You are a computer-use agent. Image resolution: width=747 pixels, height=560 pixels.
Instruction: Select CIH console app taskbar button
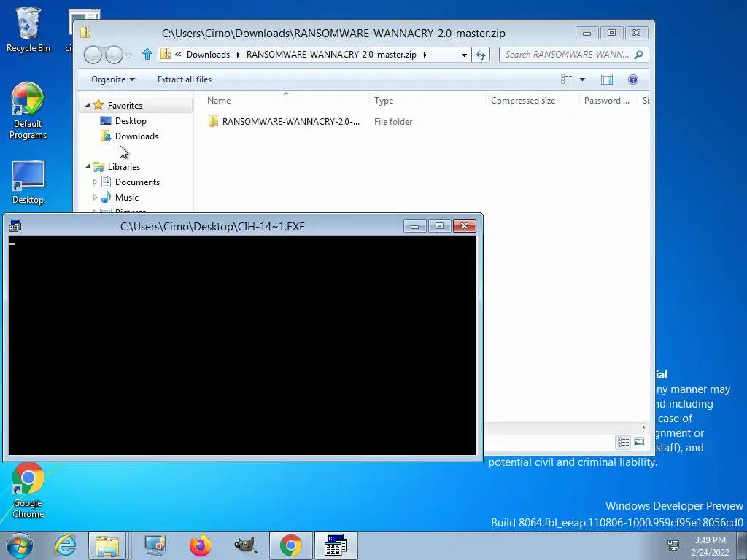[x=336, y=545]
